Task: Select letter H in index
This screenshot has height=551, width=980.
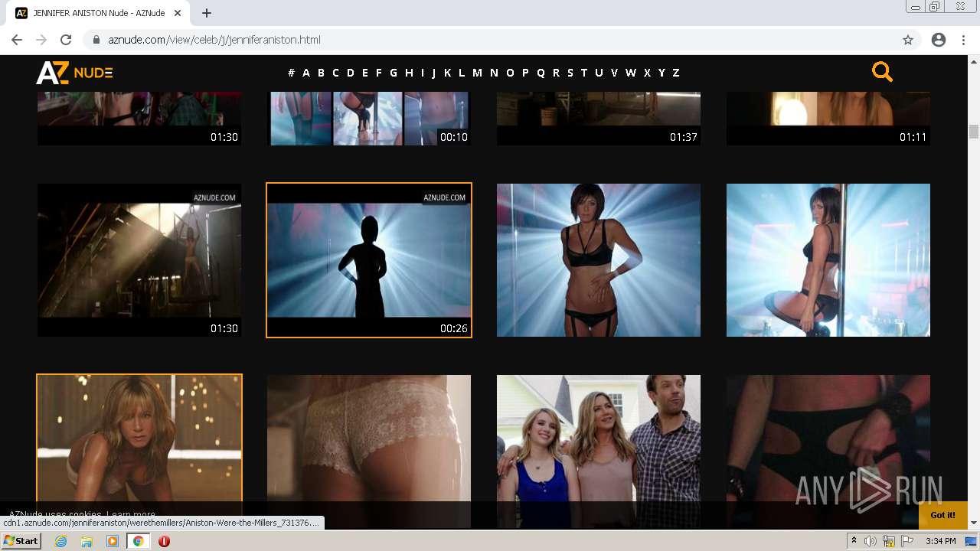Action: [x=409, y=73]
